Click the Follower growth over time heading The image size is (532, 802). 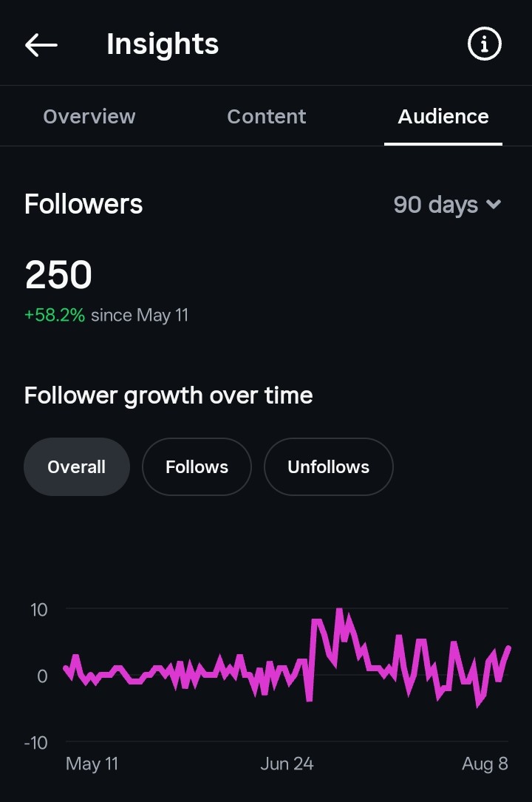(x=168, y=395)
